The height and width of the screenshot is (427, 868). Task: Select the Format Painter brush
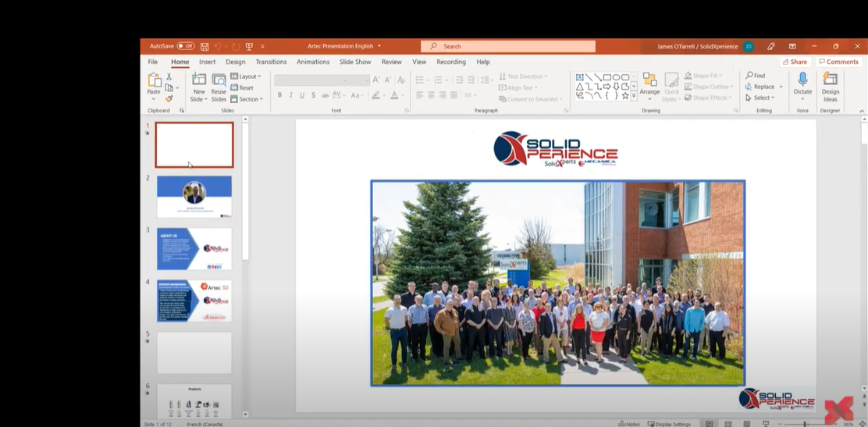(x=169, y=98)
